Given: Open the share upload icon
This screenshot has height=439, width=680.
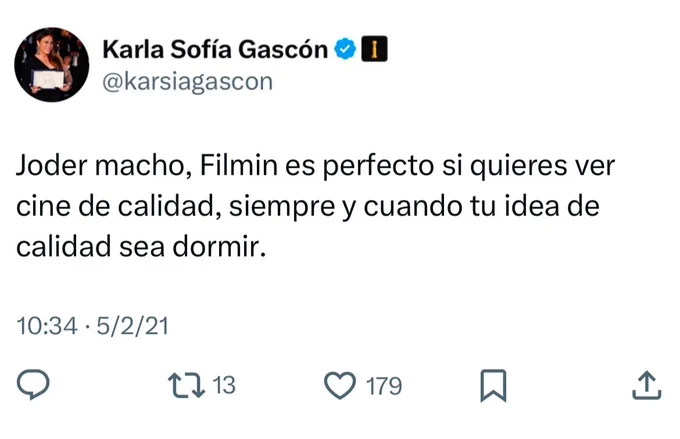Looking at the screenshot, I should (x=646, y=385).
